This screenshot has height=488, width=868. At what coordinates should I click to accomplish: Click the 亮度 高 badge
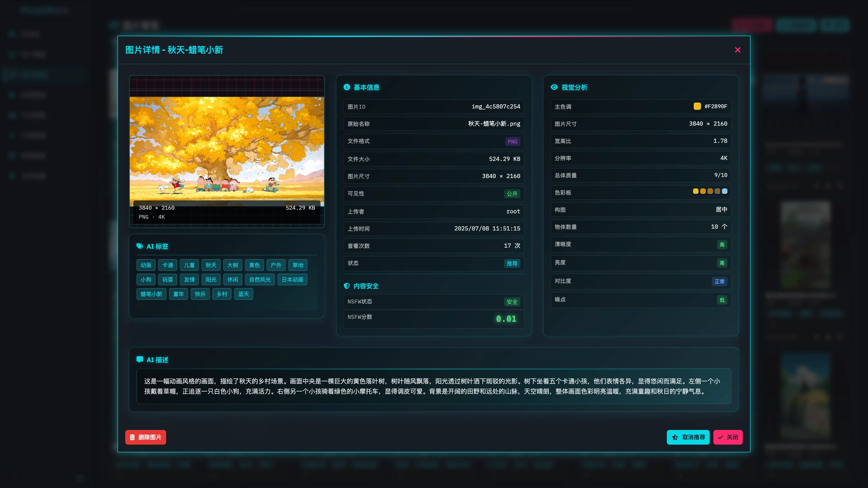pos(722,263)
